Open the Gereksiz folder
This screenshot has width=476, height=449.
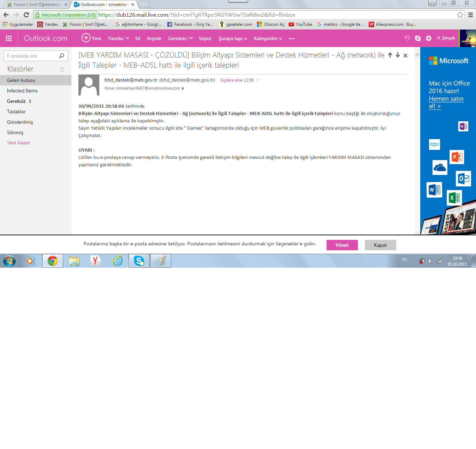point(16,101)
